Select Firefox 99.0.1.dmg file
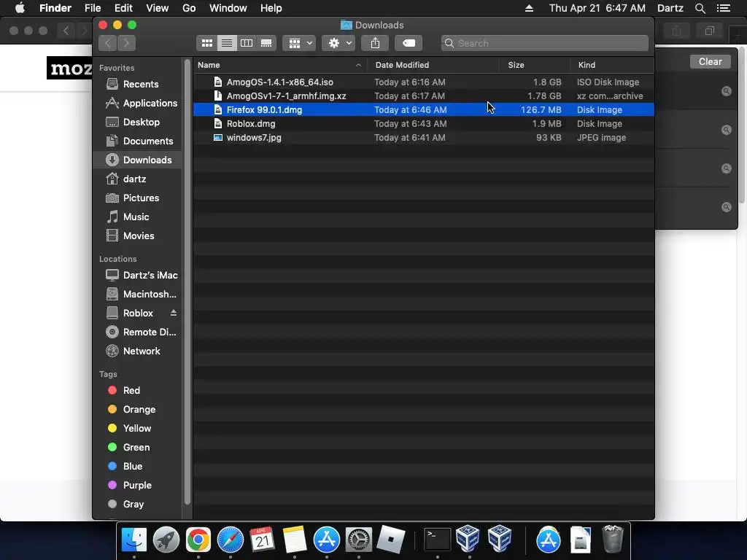The height and width of the screenshot is (560, 747). (424, 109)
